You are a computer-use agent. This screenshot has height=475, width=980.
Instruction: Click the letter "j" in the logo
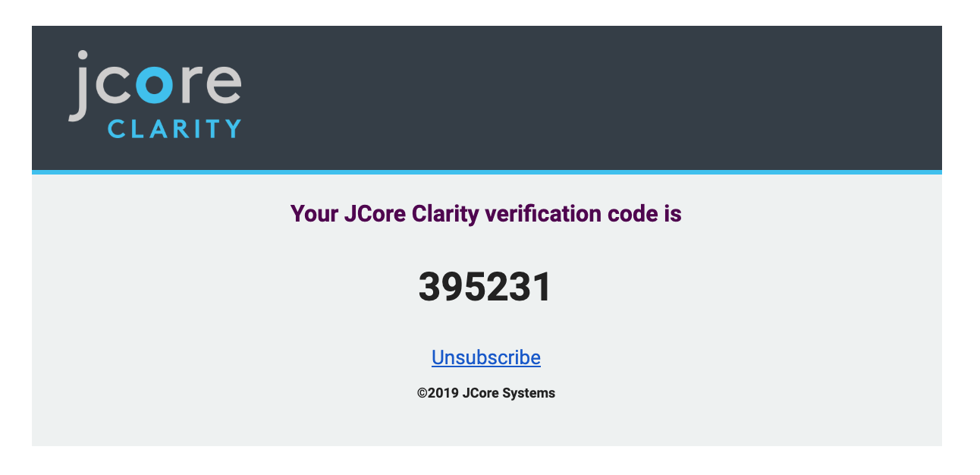coord(79,86)
